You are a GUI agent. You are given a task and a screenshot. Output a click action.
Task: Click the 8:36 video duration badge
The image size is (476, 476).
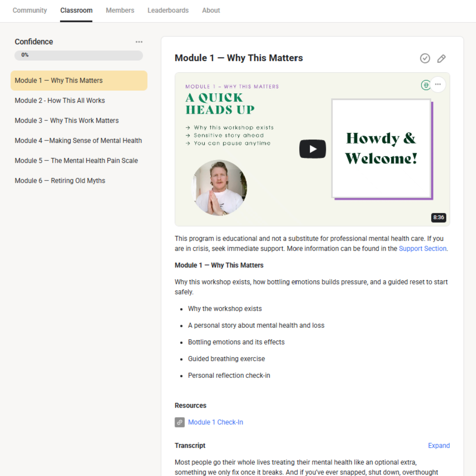coord(438,217)
